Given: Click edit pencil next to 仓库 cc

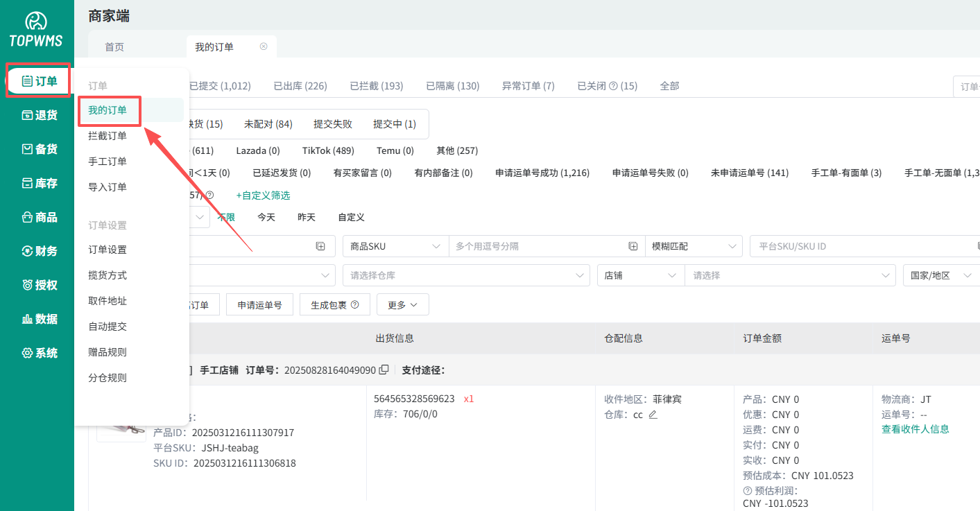Looking at the screenshot, I should pyautogui.click(x=653, y=415).
